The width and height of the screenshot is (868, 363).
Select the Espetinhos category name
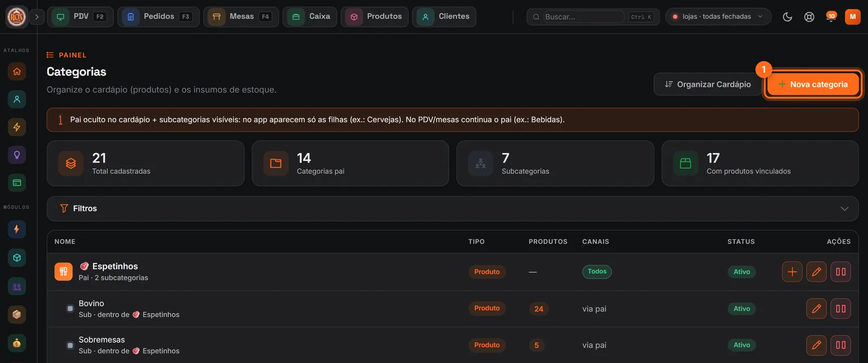115,266
